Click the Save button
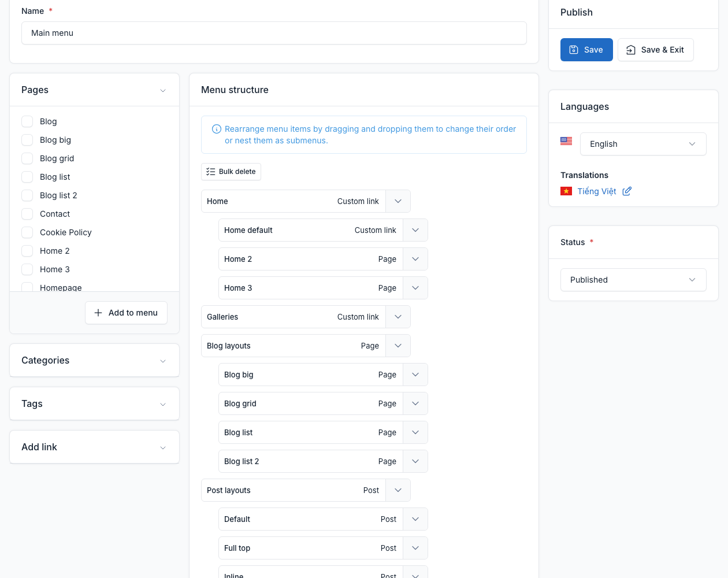 pos(586,50)
